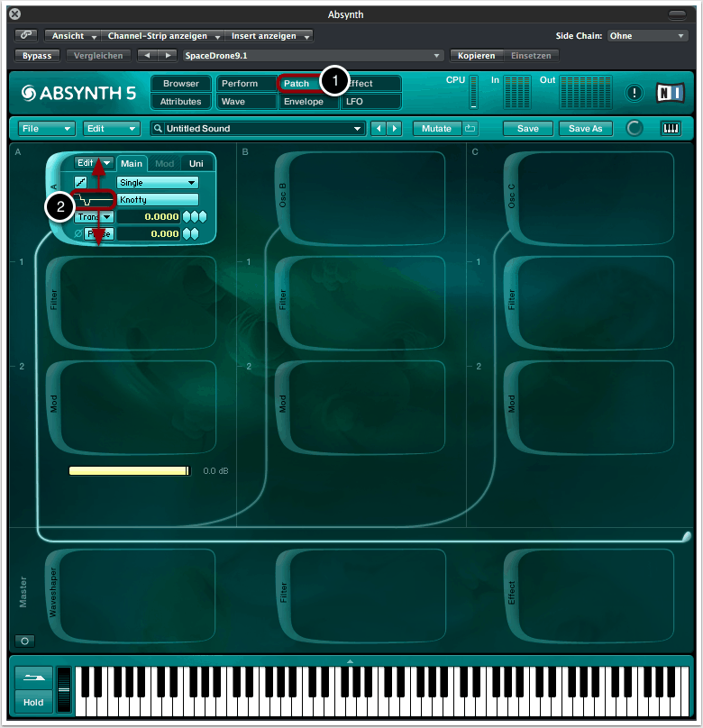
Task: Activate the Master Waveshaper module slot
Action: (x=131, y=596)
